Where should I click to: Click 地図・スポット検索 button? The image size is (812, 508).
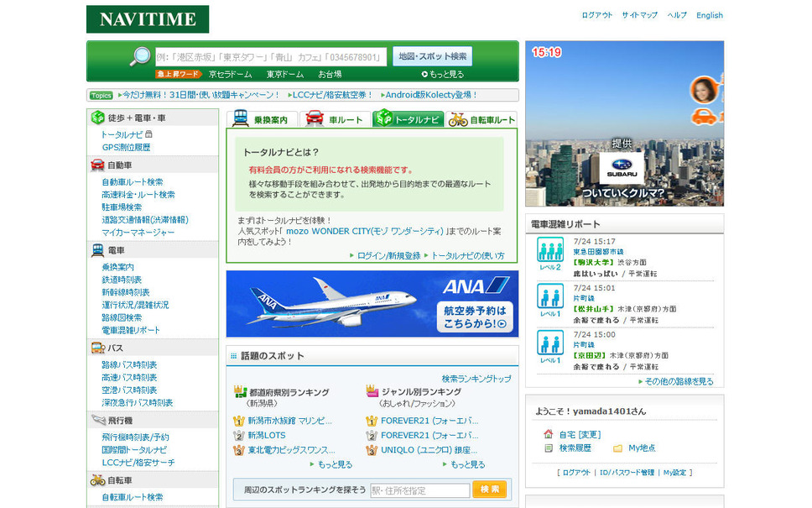pos(432,56)
